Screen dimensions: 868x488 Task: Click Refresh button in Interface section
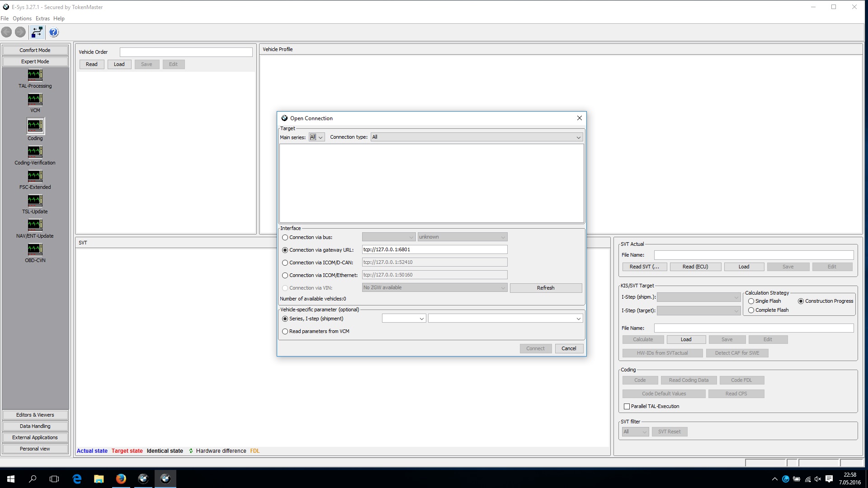point(546,288)
